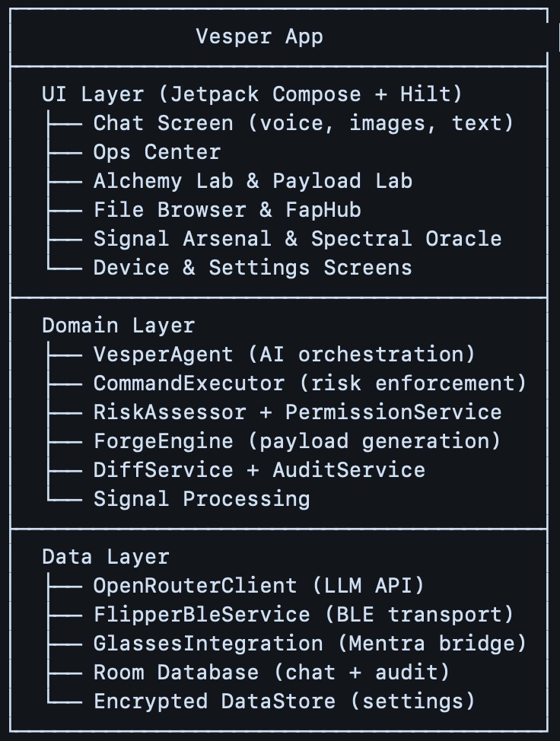The height and width of the screenshot is (741, 560).
Task: Select VesperAgent AI orchestration entry
Action: pos(284,355)
